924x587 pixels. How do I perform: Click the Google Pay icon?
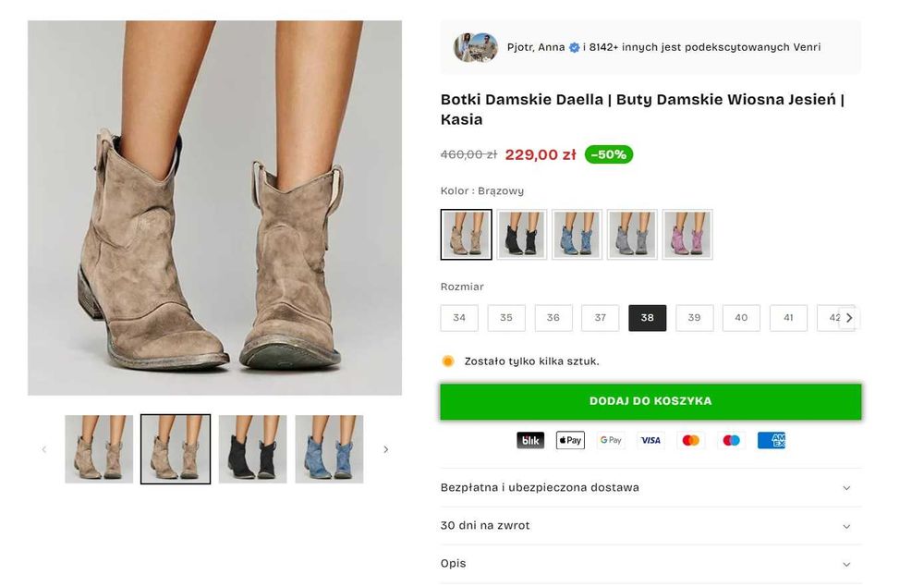[611, 441]
